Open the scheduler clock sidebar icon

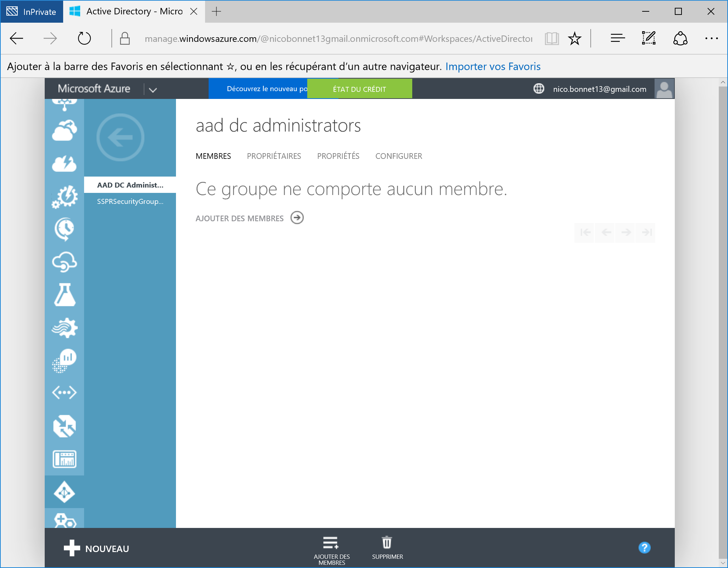[64, 229]
